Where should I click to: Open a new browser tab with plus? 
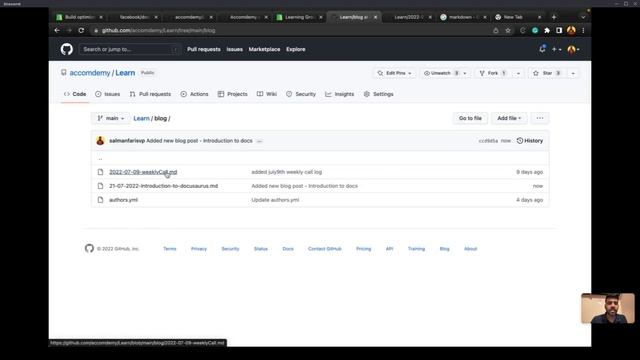(554, 17)
